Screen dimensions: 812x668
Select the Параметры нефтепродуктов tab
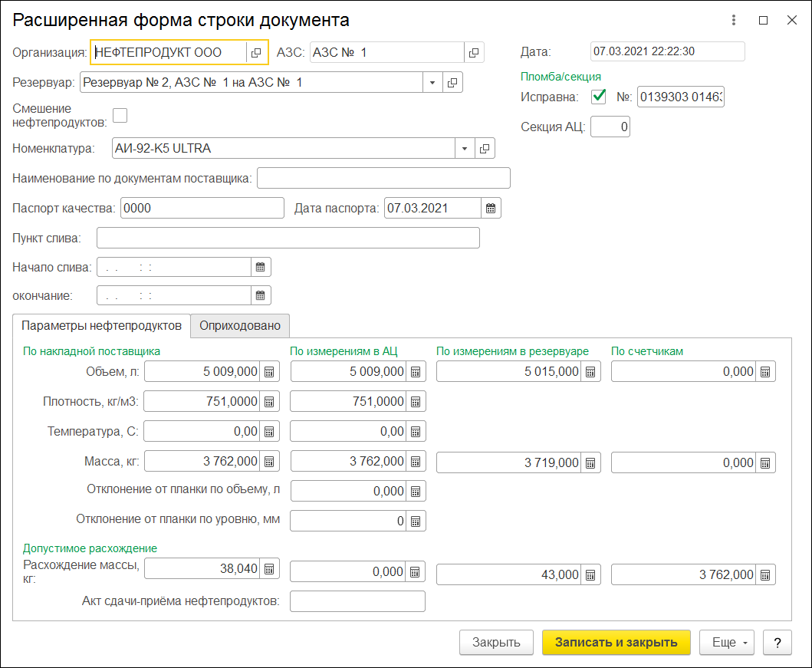coord(101,326)
